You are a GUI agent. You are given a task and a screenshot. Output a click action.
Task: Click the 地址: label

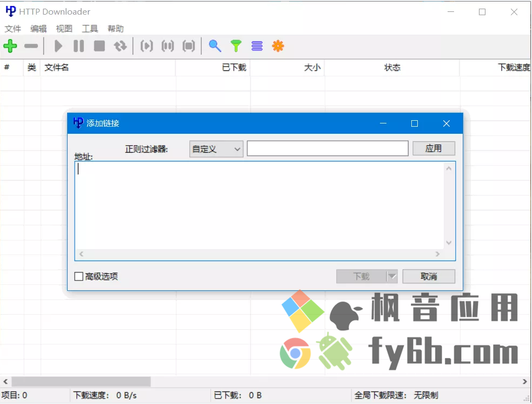point(83,157)
